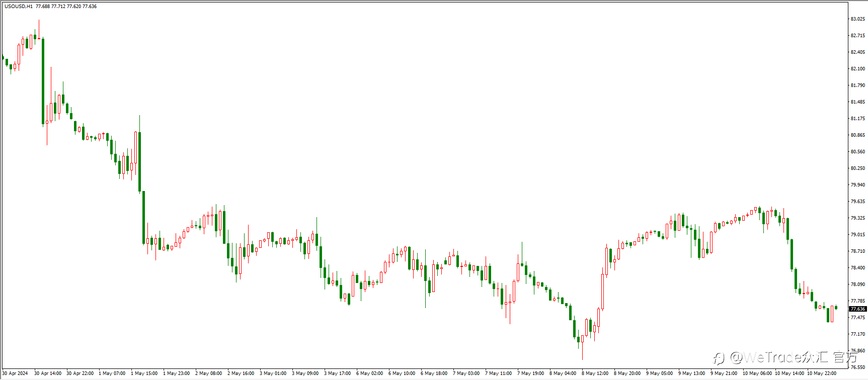
Task: Click the USOUSD,H1 symbol label
Action: pyautogui.click(x=19, y=7)
